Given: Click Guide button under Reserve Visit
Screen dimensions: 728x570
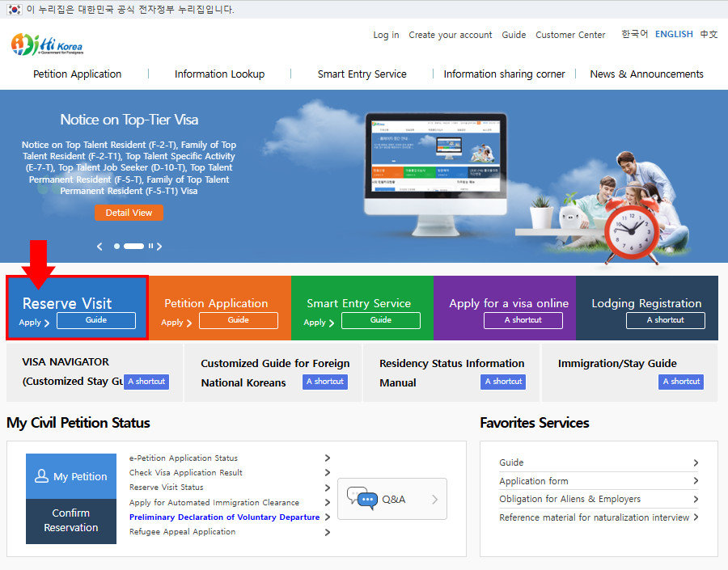Looking at the screenshot, I should point(95,320).
